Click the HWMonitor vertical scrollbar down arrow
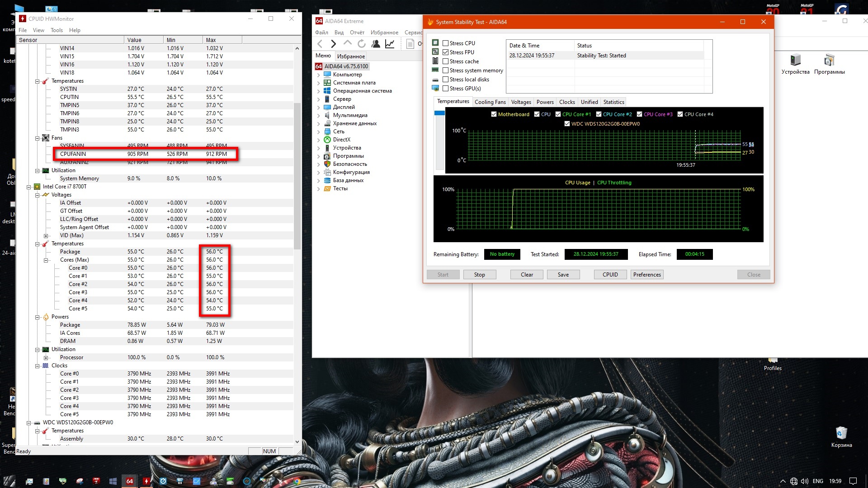 pyautogui.click(x=297, y=442)
